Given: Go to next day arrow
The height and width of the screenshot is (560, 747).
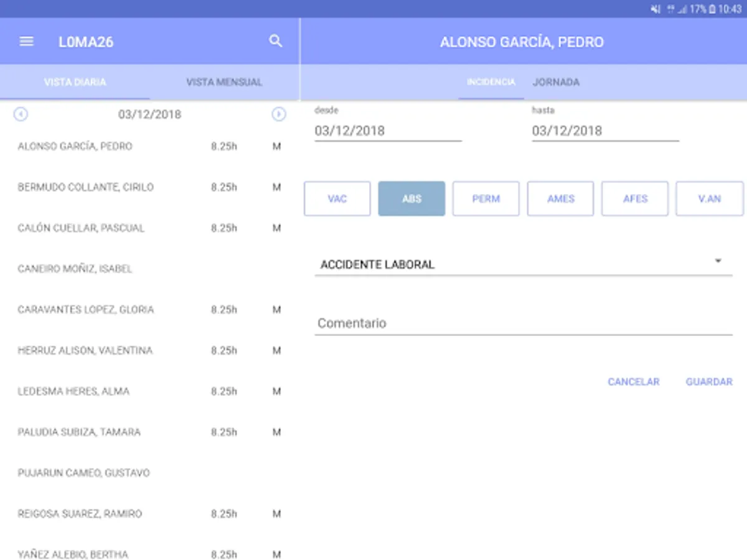Looking at the screenshot, I should [x=279, y=114].
